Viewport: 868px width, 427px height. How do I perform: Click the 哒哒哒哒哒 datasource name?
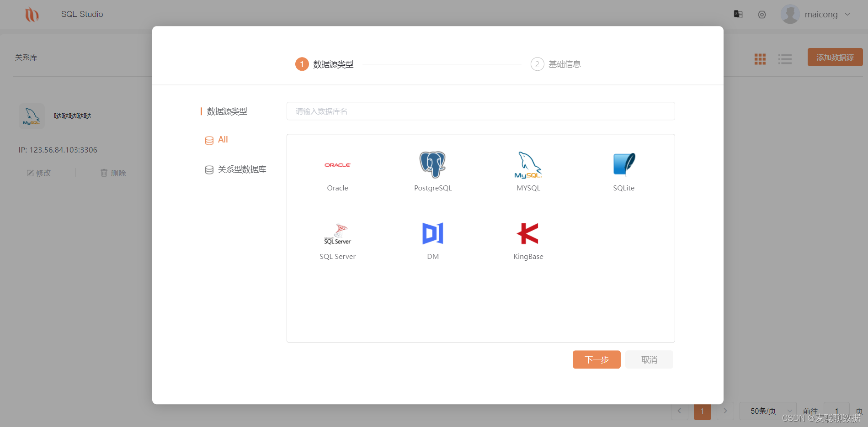click(x=72, y=116)
